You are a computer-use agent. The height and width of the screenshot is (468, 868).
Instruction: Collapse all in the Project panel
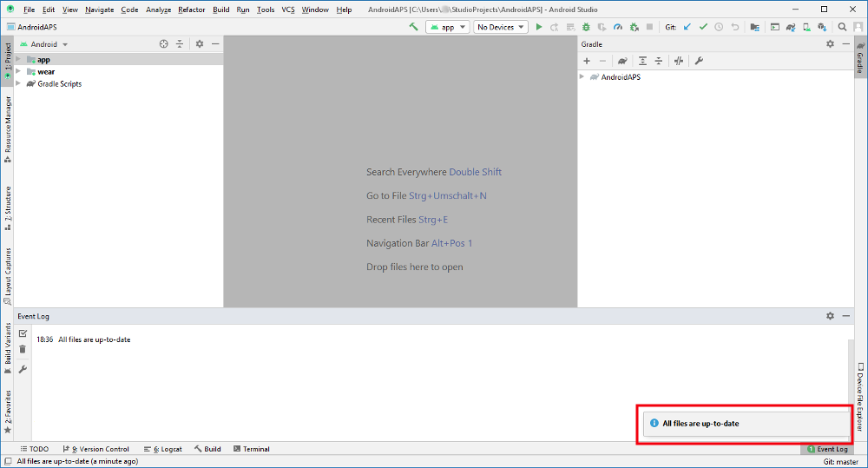pyautogui.click(x=180, y=43)
